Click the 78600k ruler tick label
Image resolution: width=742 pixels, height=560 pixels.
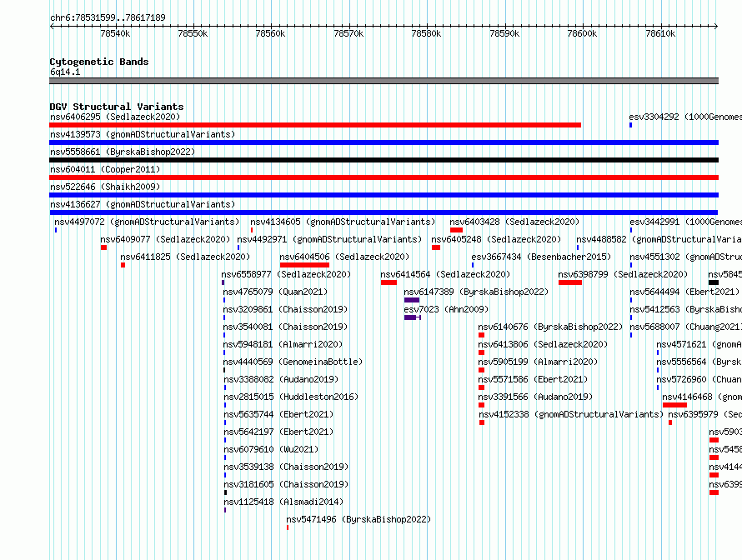pos(582,33)
